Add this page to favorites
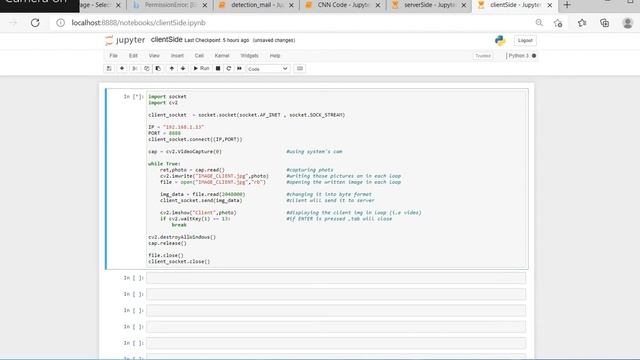 pyautogui.click(x=558, y=23)
